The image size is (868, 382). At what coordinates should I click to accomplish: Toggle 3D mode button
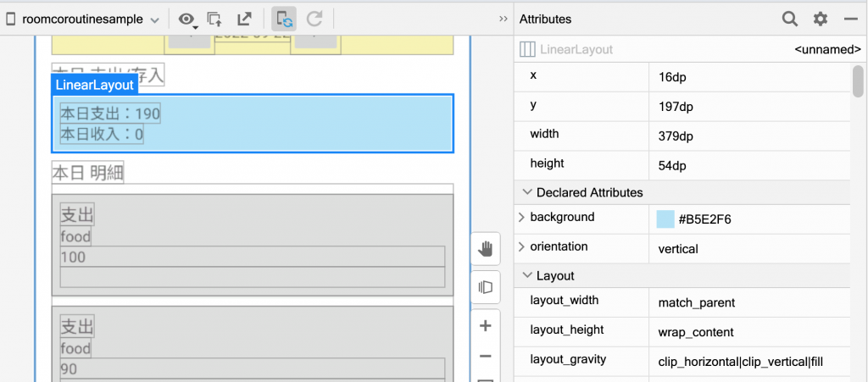[x=486, y=287]
